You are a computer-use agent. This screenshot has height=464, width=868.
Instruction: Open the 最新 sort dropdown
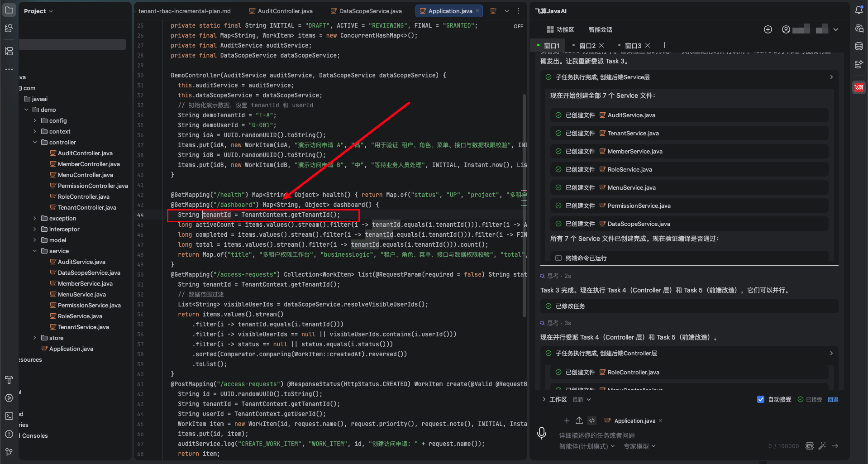582,399
